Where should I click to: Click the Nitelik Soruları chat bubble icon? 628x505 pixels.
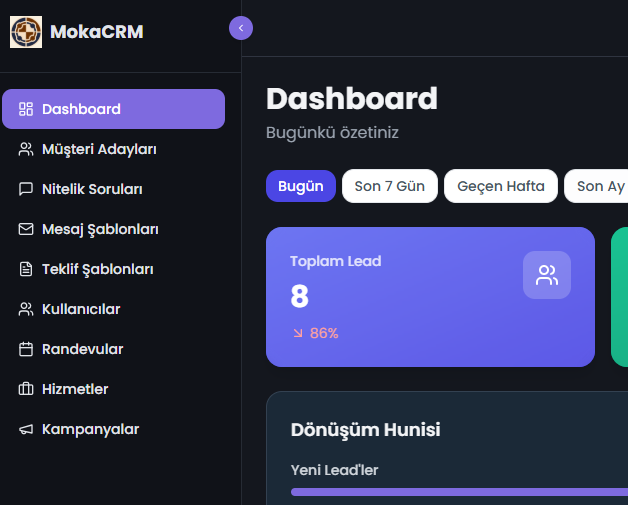tap(26, 189)
